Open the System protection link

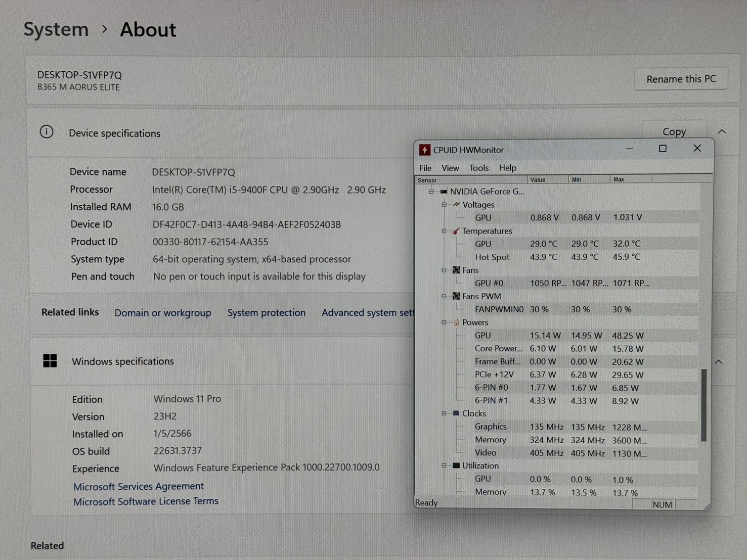(267, 313)
